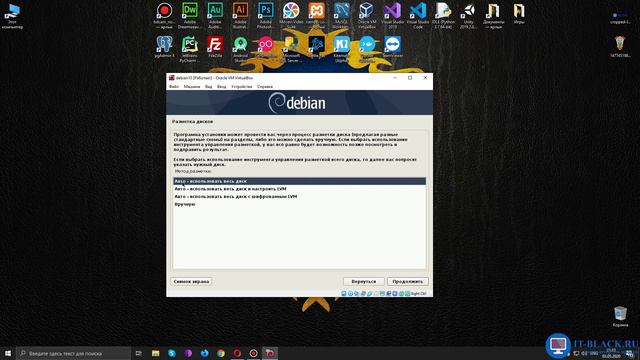
Task: Open 'Этот компьютер' desktop icon
Action: 12,16
